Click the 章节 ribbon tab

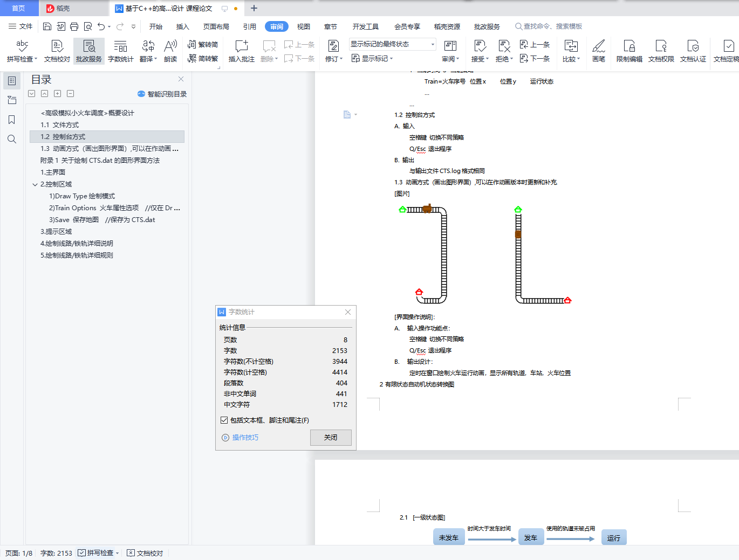331,26
